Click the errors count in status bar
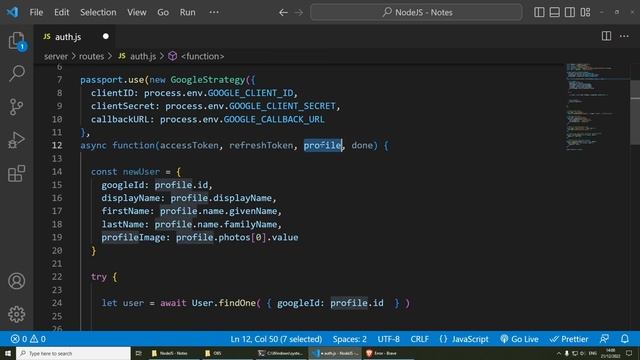Image resolution: width=640 pixels, height=360 pixels. pyautogui.click(x=19, y=339)
